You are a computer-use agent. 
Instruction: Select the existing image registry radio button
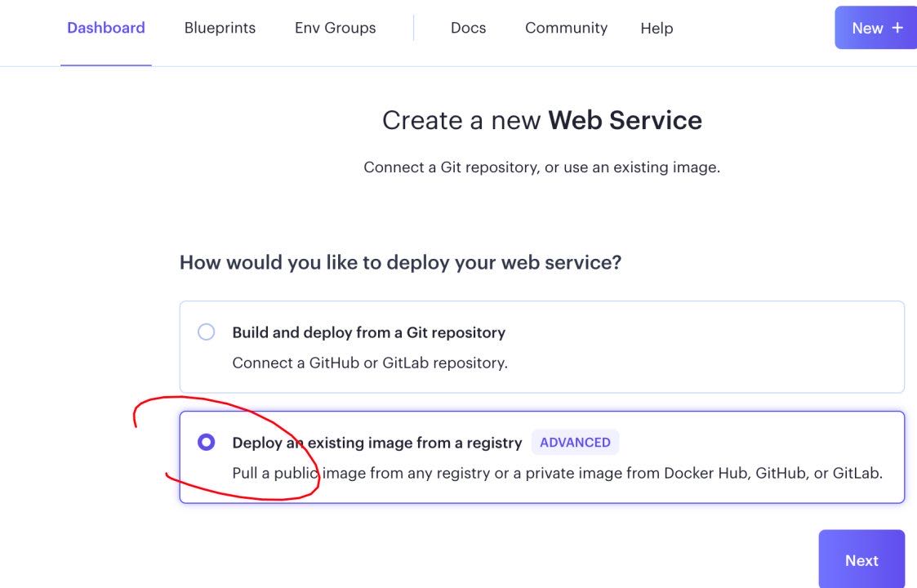(207, 443)
